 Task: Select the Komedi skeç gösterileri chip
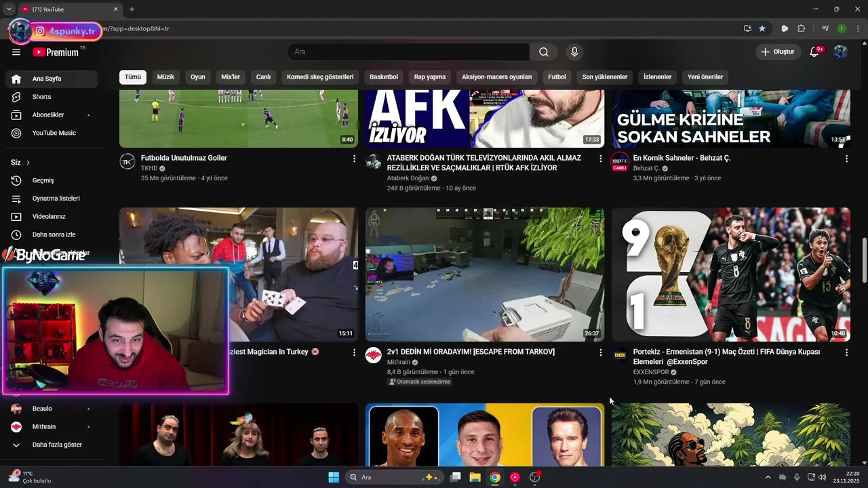[320, 77]
